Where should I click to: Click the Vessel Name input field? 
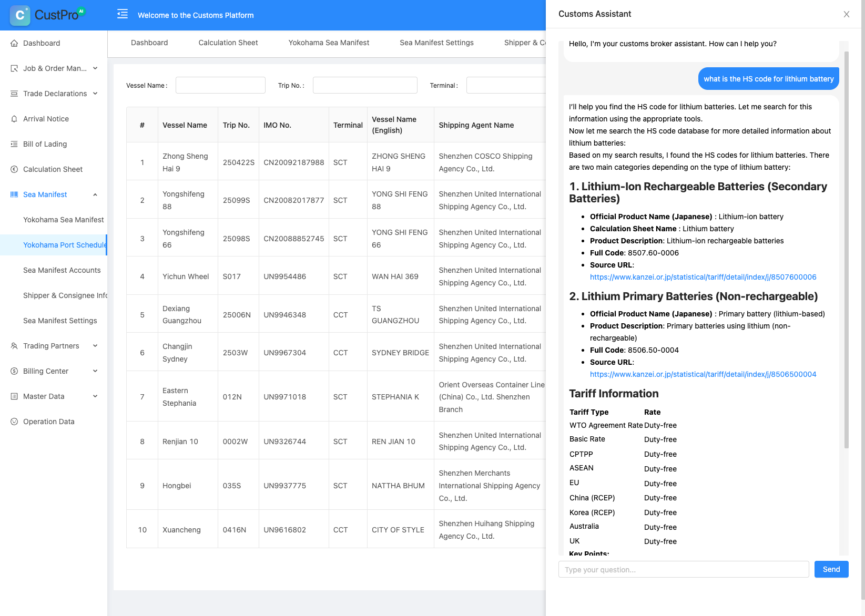coord(220,85)
